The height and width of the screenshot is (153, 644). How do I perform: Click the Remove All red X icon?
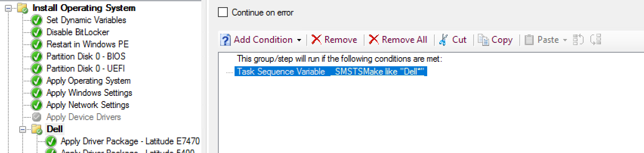(x=374, y=39)
